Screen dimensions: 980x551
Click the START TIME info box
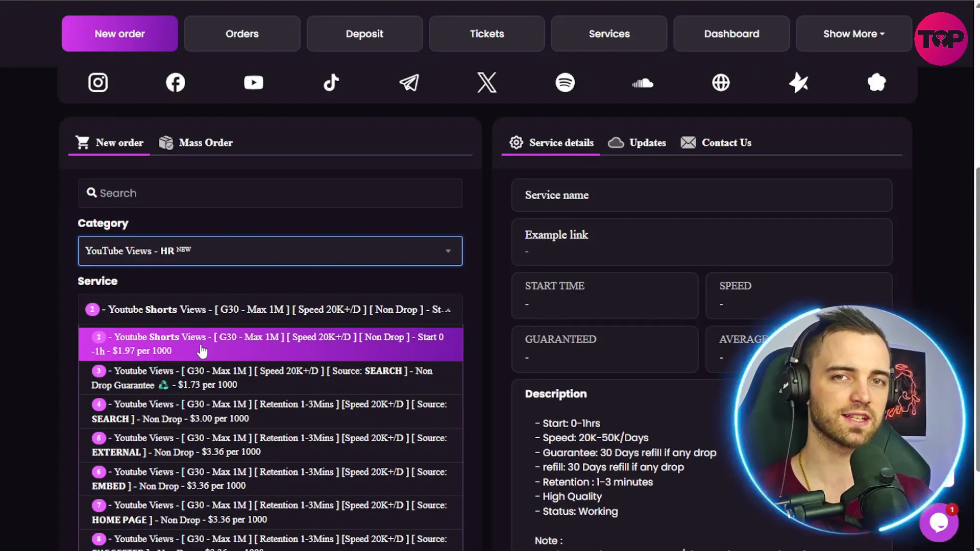click(x=605, y=296)
